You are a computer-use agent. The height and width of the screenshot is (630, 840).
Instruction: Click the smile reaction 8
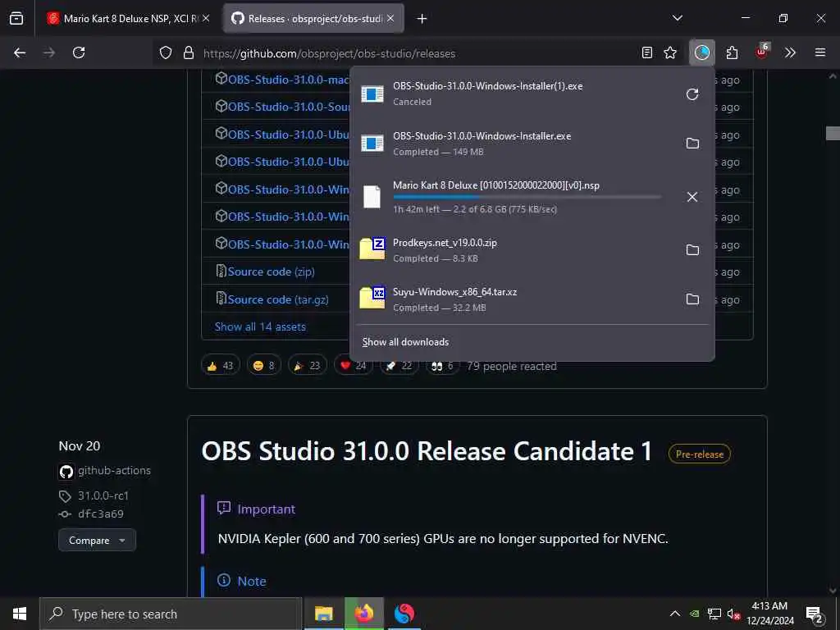coord(263,365)
